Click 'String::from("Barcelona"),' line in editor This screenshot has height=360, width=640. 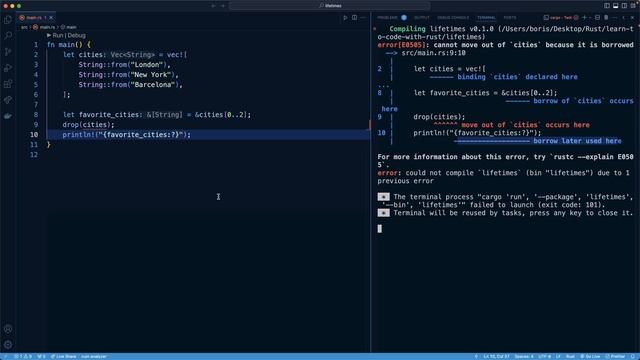(131, 85)
